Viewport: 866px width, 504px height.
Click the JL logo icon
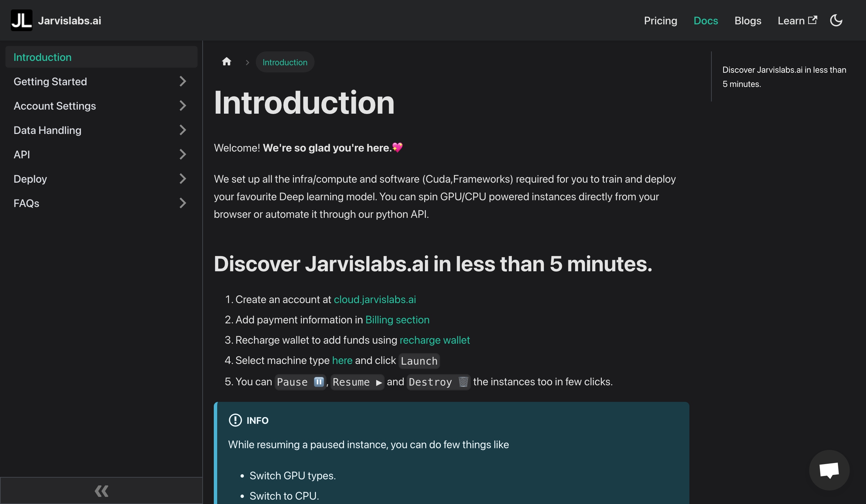point(21,20)
